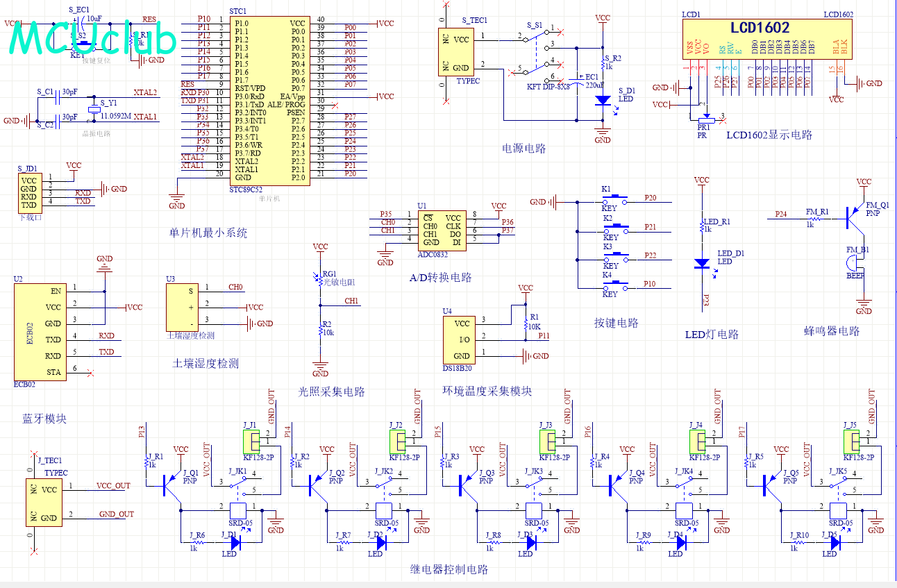Click the soil moisture sensor block U3

click(x=181, y=308)
